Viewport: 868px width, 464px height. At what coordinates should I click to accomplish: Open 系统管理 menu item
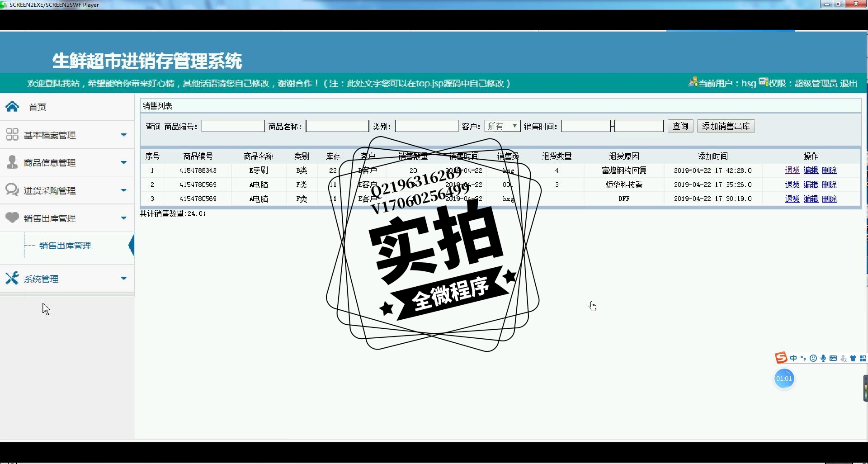point(41,279)
